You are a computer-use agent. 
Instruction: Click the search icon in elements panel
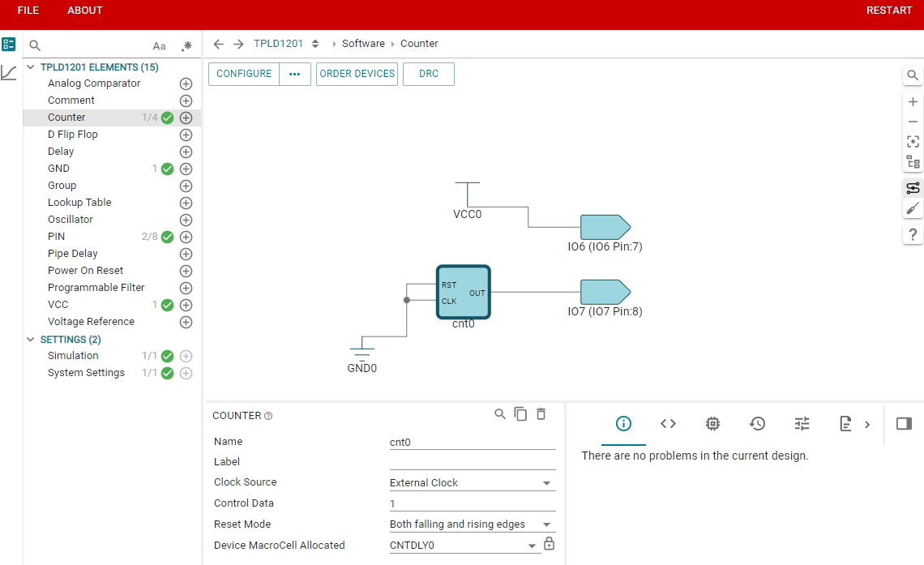point(35,45)
